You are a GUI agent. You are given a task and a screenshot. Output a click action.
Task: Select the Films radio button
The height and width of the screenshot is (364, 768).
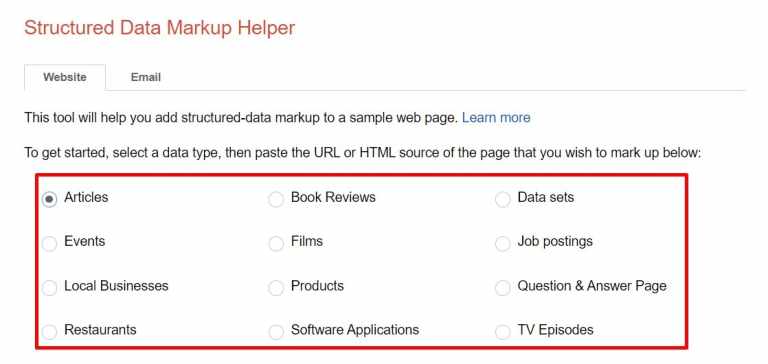pos(276,243)
